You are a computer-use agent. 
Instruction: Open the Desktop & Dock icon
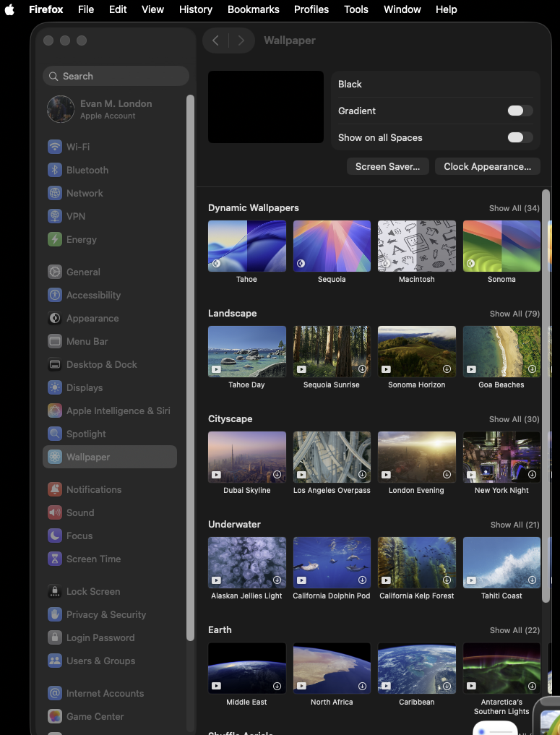click(x=55, y=365)
